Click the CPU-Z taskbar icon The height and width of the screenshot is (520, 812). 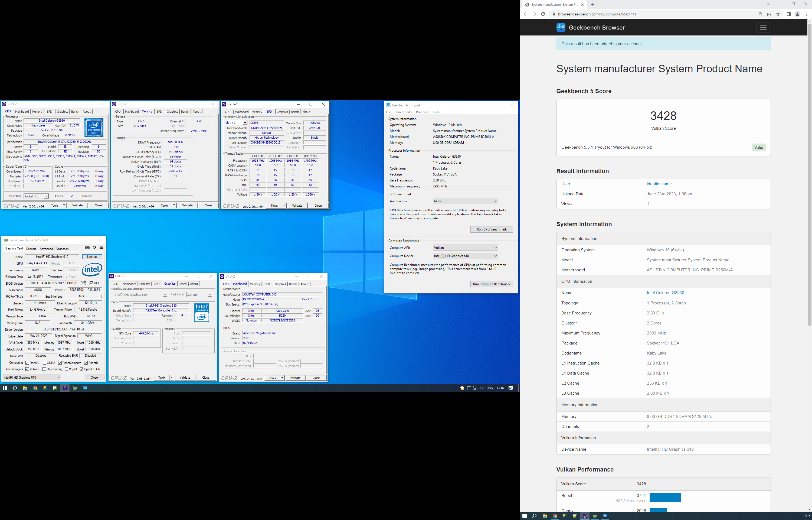point(65,388)
